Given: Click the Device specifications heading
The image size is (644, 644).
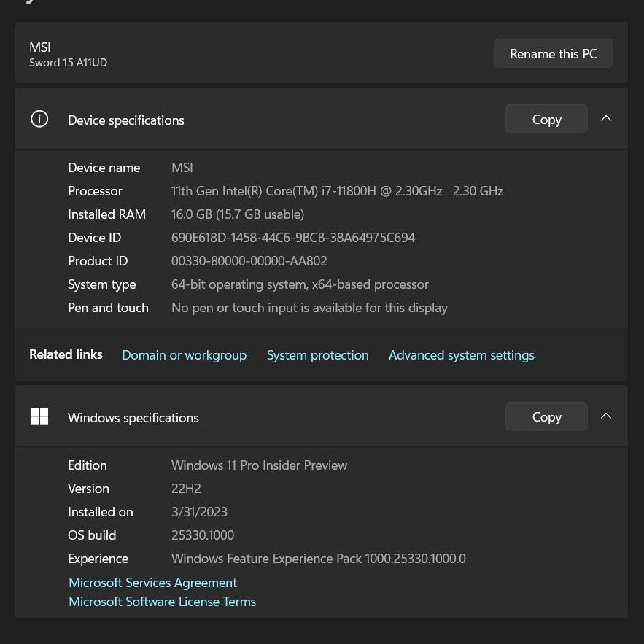Looking at the screenshot, I should coord(126,120).
